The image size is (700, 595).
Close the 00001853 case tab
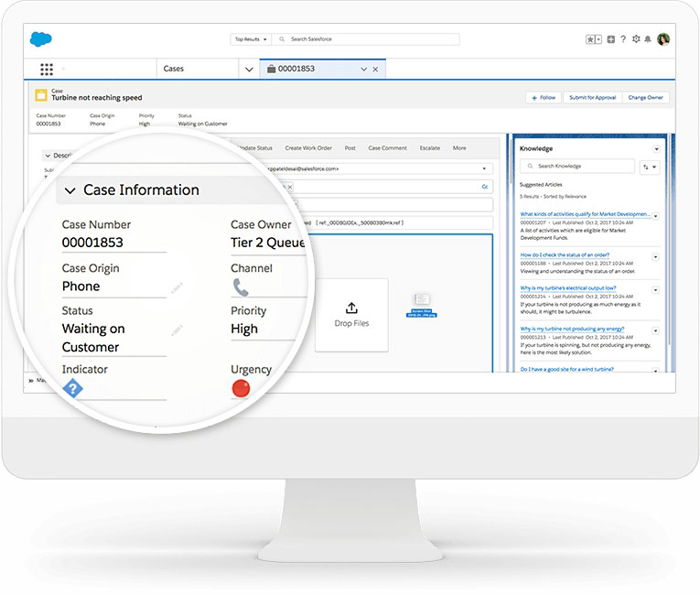pyautogui.click(x=375, y=70)
